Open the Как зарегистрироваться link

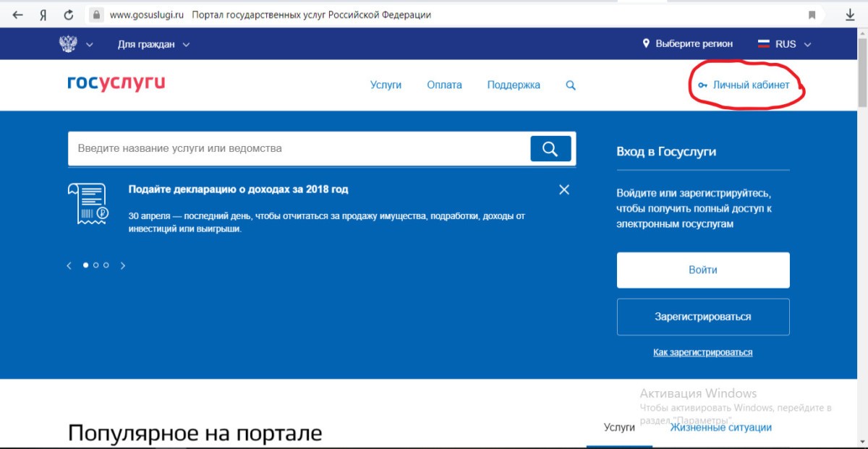[x=703, y=353]
